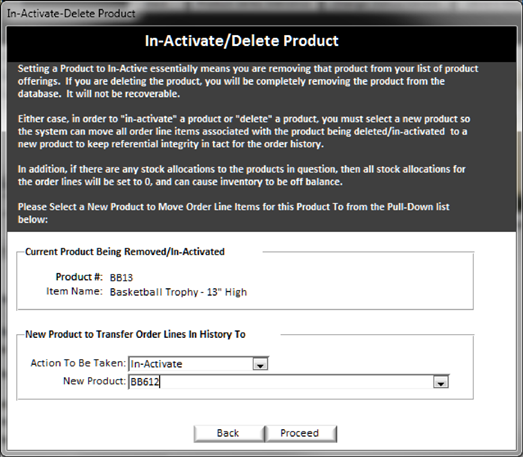Click the paragraph about setting product In-Active

click(x=248, y=81)
